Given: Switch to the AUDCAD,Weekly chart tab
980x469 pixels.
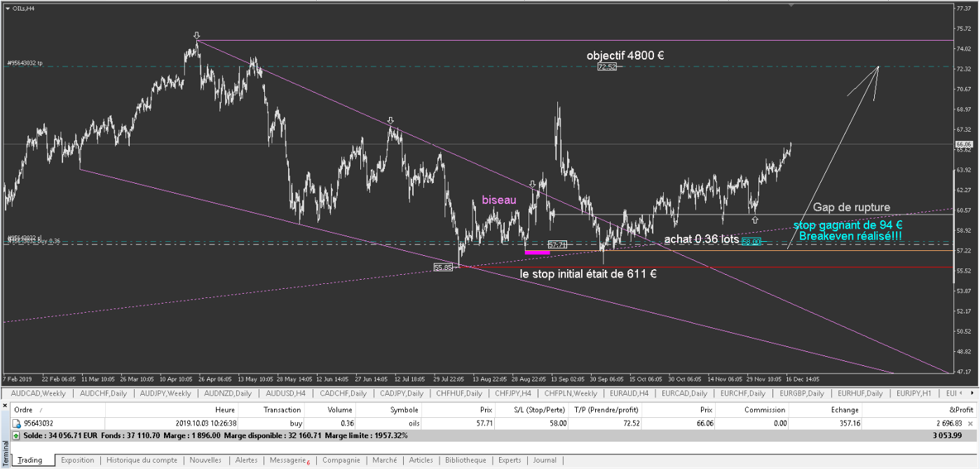Looking at the screenshot, I should [39, 393].
